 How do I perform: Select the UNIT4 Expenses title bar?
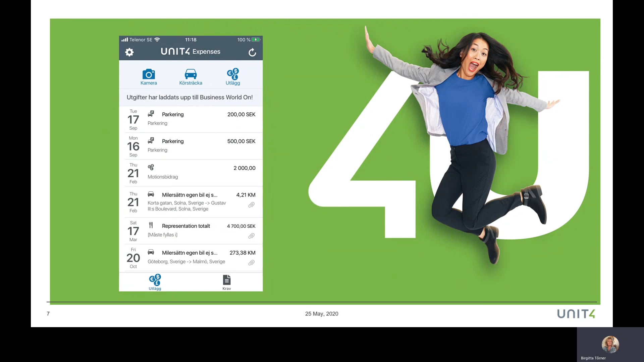tap(190, 52)
